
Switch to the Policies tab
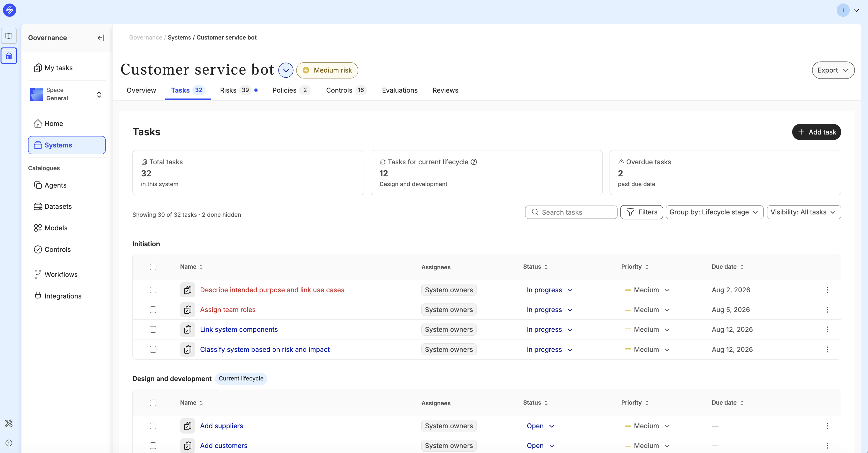[x=291, y=90]
